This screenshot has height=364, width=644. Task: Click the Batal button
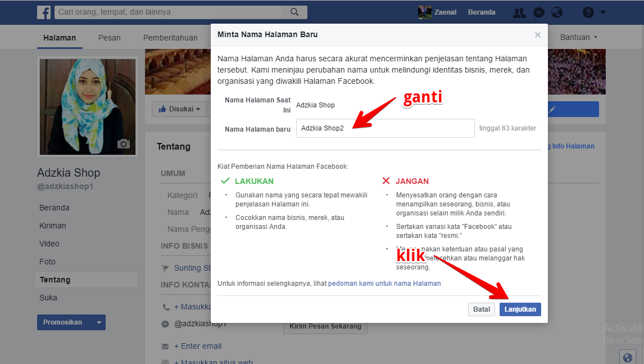pos(482,309)
